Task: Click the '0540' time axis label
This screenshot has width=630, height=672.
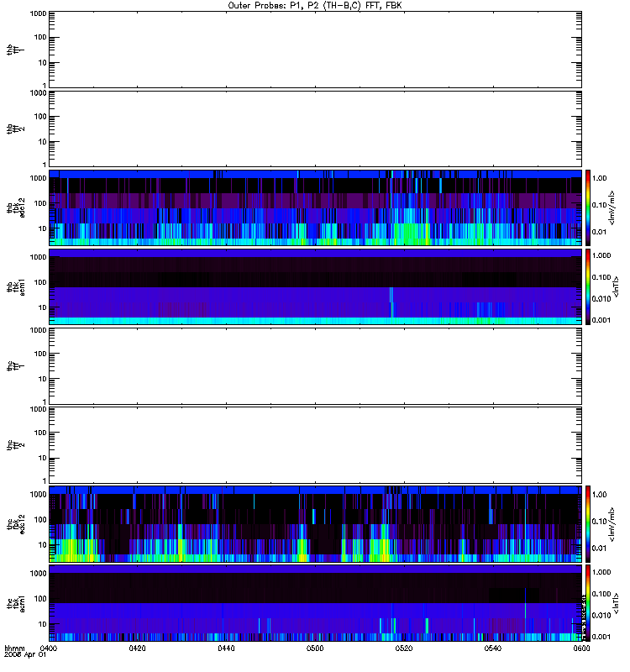Action: (493, 648)
